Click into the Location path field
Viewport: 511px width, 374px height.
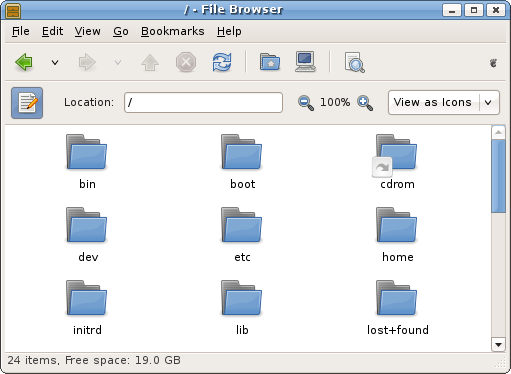tap(203, 102)
